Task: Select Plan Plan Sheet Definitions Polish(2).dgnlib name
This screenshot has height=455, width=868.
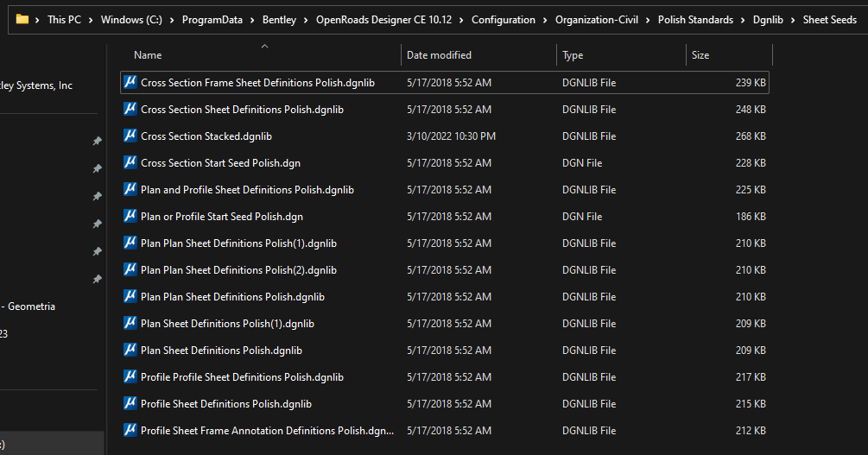Action: click(x=238, y=270)
